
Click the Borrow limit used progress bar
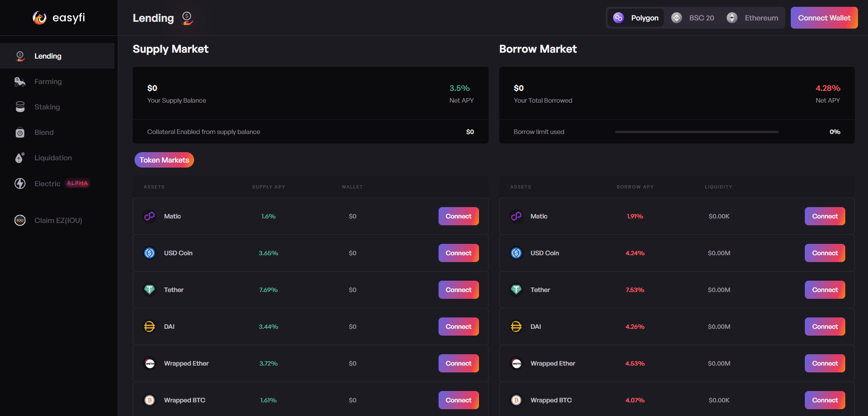pos(697,132)
